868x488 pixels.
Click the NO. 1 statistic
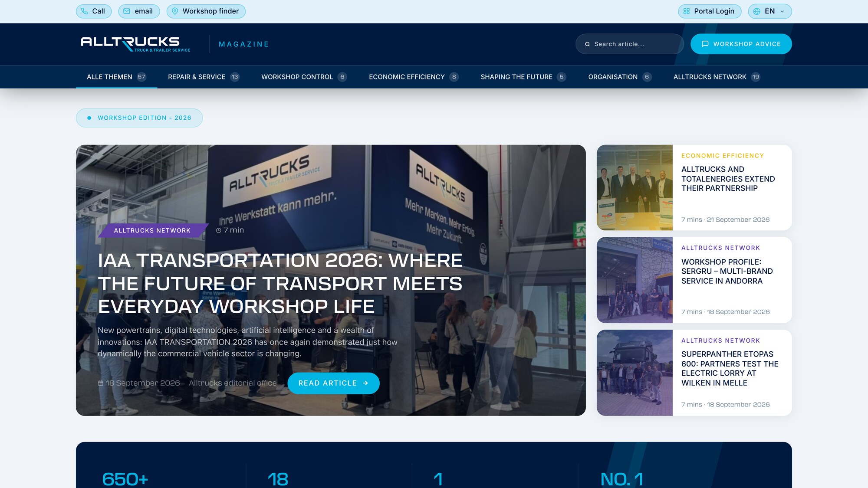click(621, 479)
